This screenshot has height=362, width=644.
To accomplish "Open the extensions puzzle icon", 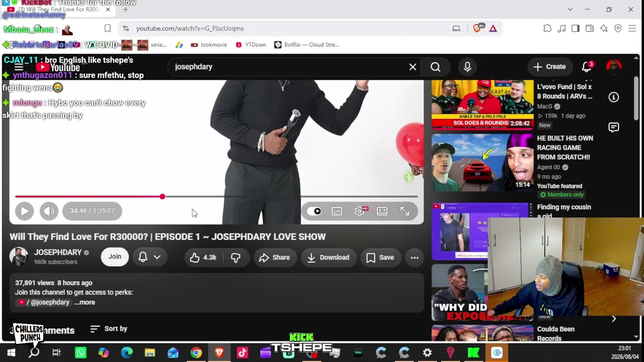I will point(547,29).
